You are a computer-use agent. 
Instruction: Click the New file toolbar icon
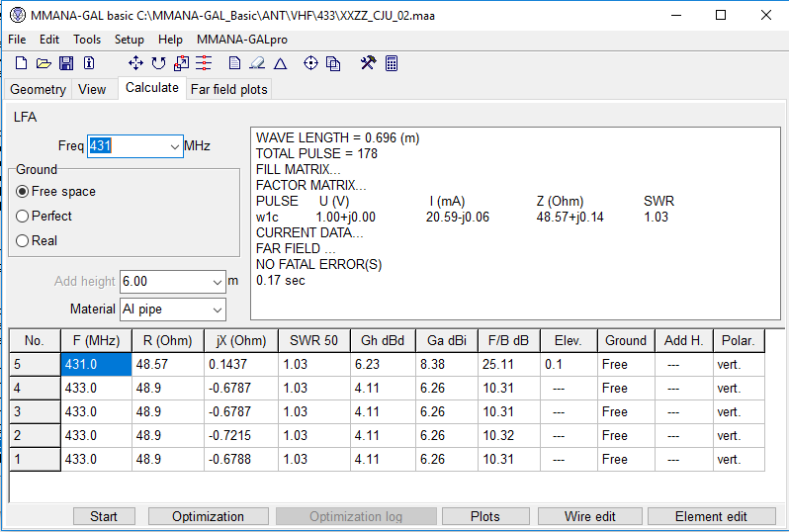pos(20,63)
